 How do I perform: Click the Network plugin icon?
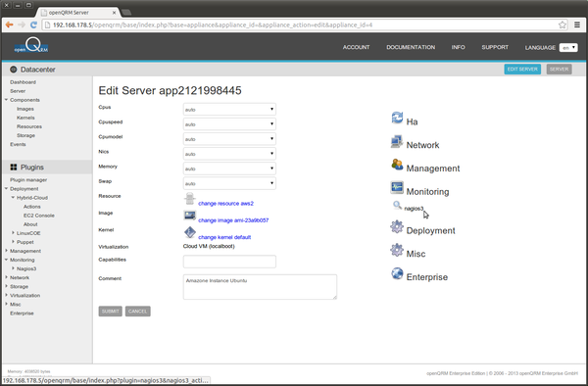[397, 141]
